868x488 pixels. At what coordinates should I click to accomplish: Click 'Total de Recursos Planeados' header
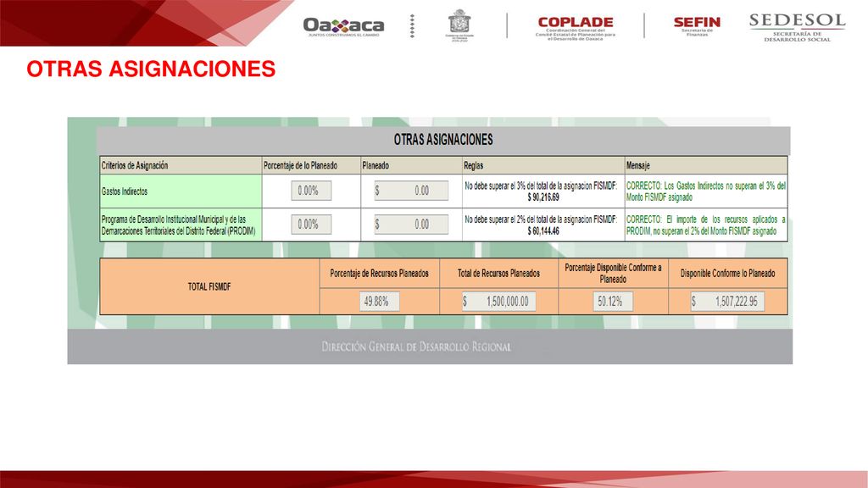tap(498, 274)
